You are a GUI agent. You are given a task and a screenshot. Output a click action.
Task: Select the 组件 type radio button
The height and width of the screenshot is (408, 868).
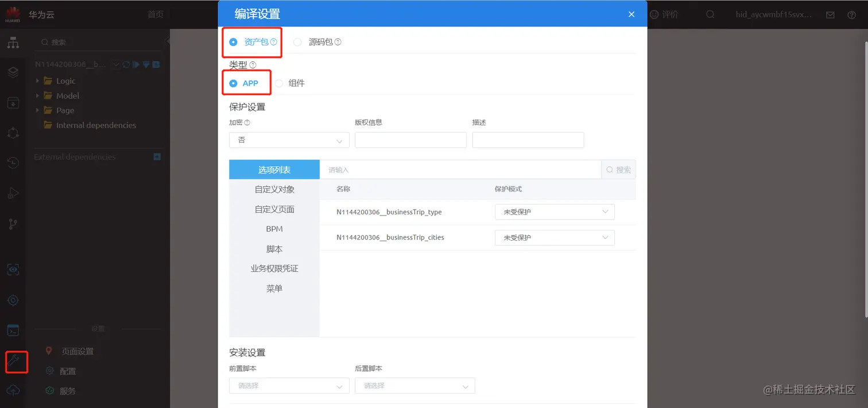pos(279,83)
